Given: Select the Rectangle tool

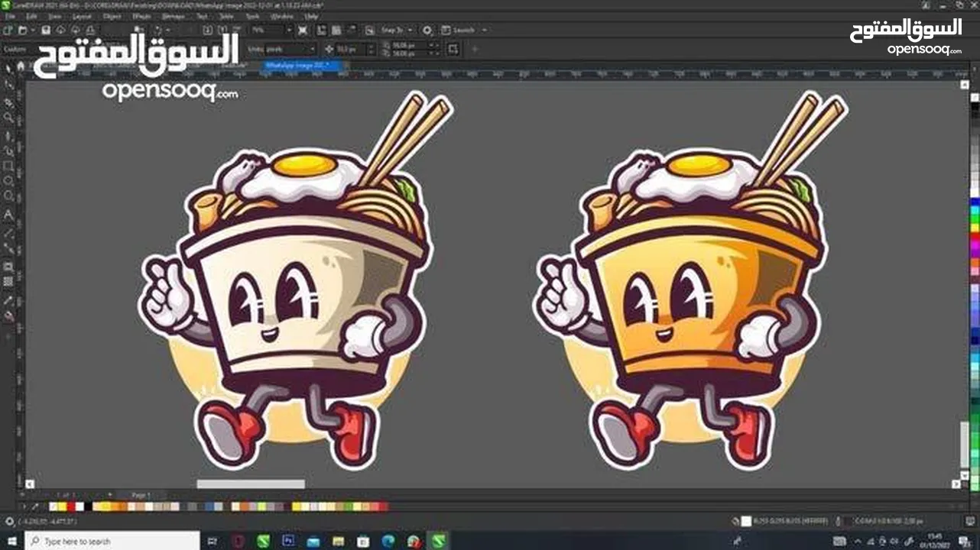Looking at the screenshot, I should 8,166.
